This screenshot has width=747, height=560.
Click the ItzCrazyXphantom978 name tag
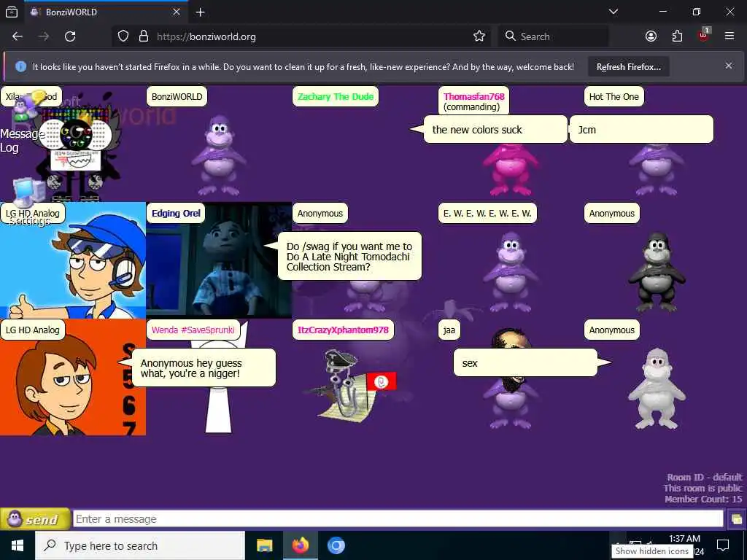point(343,330)
